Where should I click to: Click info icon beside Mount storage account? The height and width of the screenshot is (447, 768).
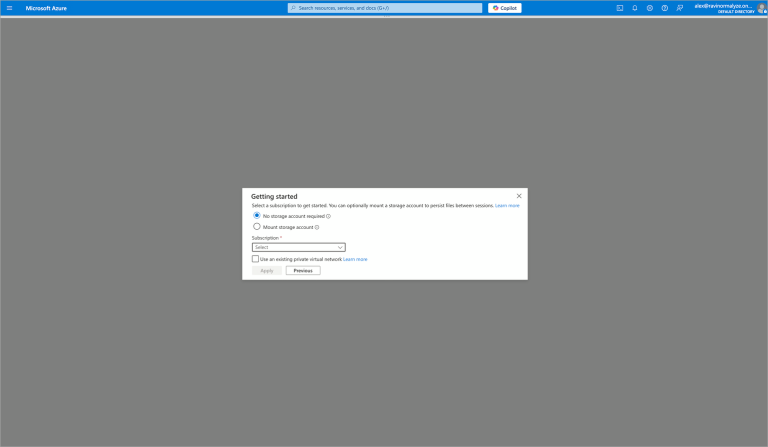(317, 227)
